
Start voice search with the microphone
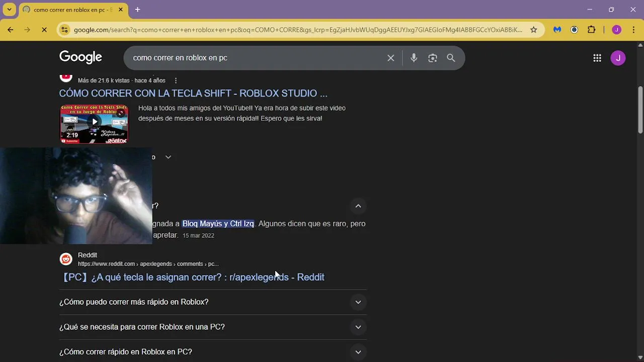[x=414, y=58]
